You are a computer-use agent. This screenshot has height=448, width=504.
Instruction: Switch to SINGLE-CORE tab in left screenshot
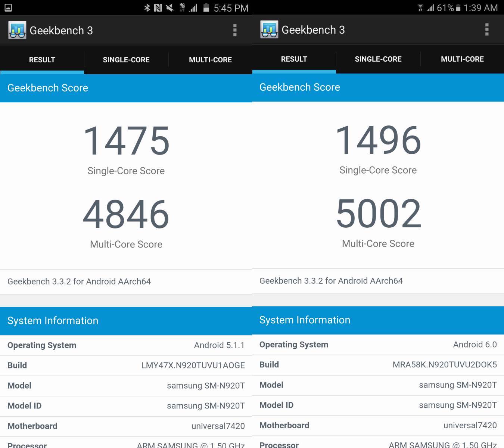126,60
